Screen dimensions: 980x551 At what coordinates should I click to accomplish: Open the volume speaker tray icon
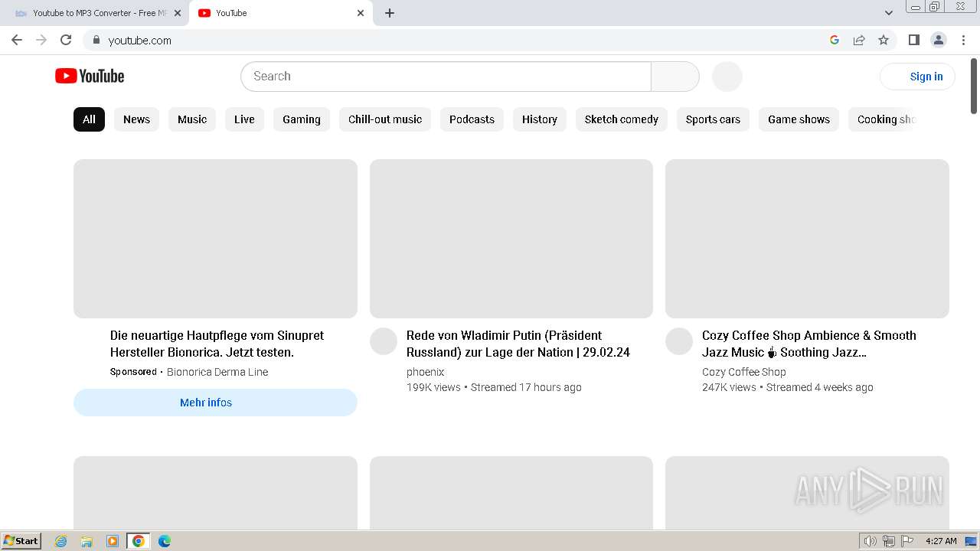871,541
